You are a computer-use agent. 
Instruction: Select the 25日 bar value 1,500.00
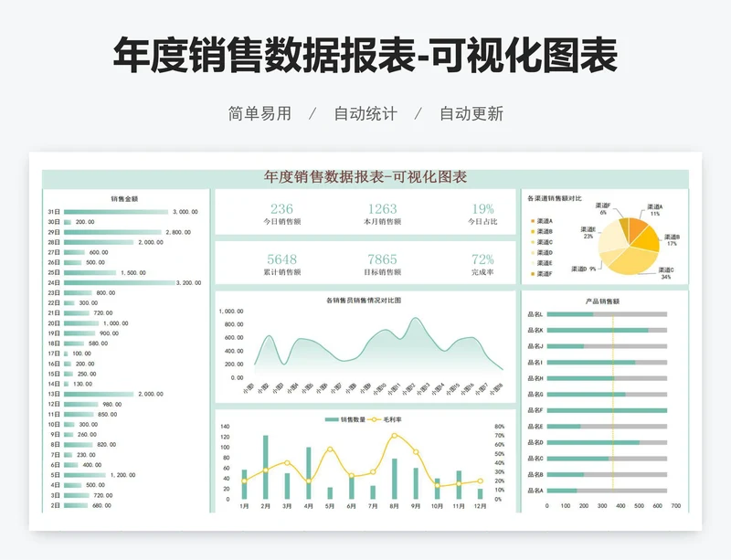pos(133,273)
